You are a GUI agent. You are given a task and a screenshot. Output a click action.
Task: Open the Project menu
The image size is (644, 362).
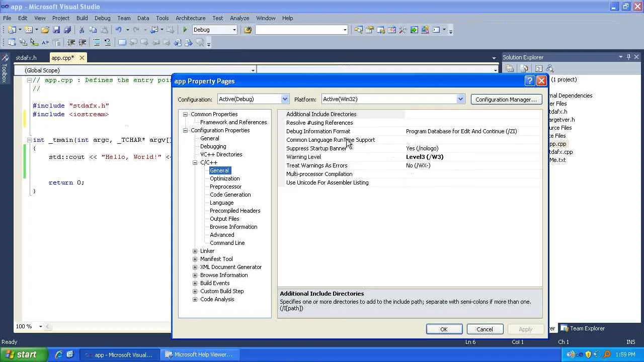pos(61,18)
